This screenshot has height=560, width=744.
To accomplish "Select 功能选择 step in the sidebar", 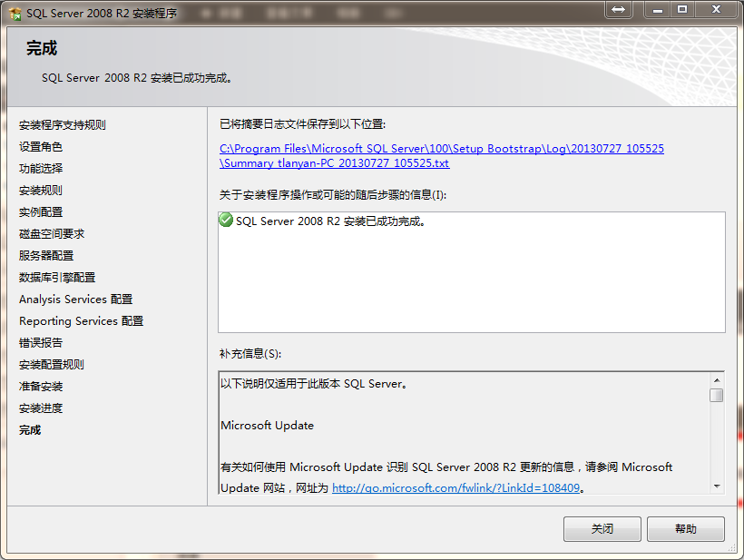I will [41, 169].
